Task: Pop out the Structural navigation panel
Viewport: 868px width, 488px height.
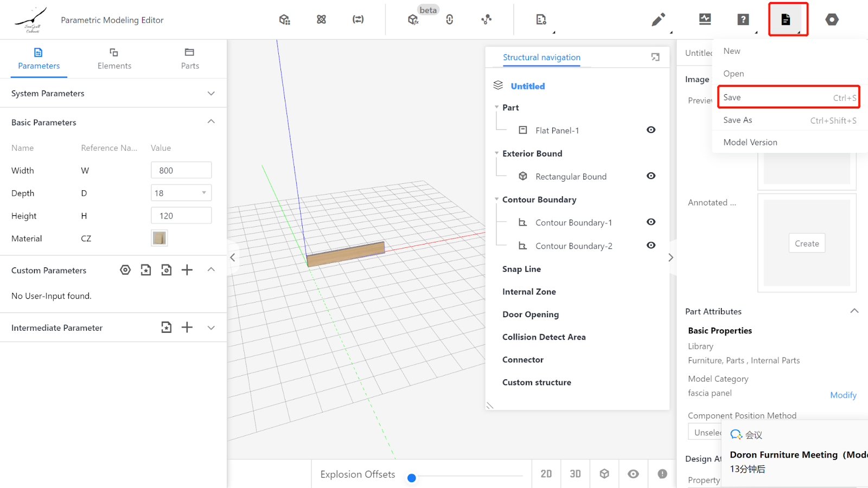Action: [655, 57]
